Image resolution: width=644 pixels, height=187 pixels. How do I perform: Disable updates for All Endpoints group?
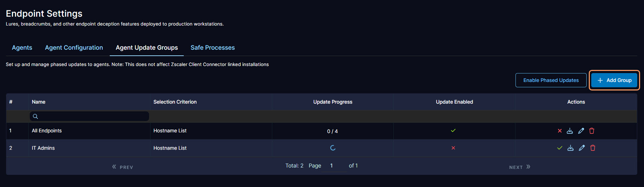pyautogui.click(x=560, y=131)
